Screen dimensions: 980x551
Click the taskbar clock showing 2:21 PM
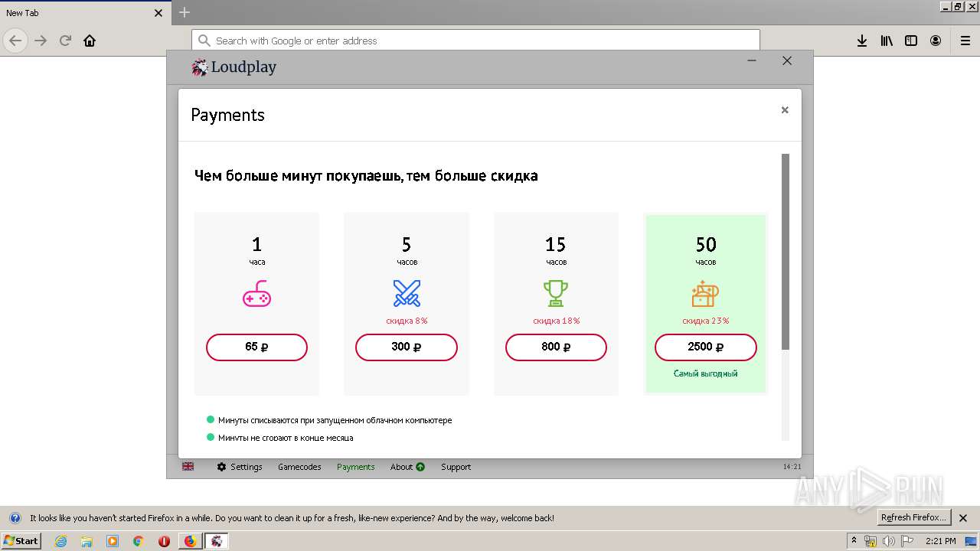(941, 541)
